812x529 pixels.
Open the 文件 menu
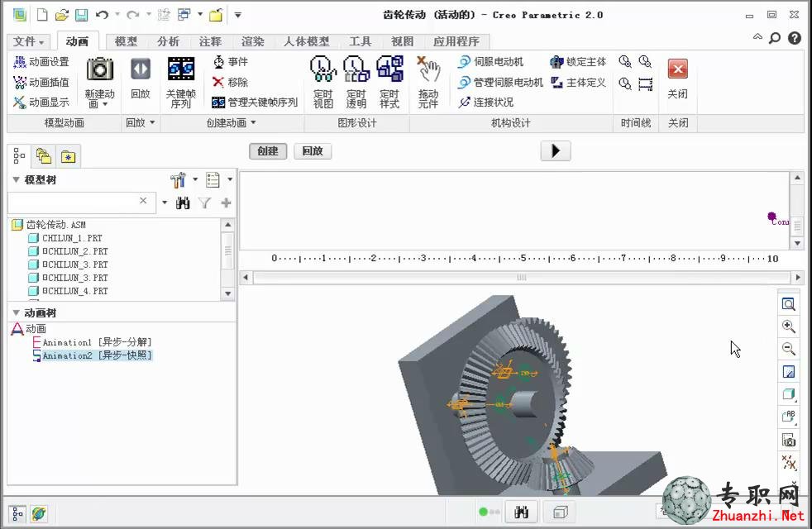(28, 41)
